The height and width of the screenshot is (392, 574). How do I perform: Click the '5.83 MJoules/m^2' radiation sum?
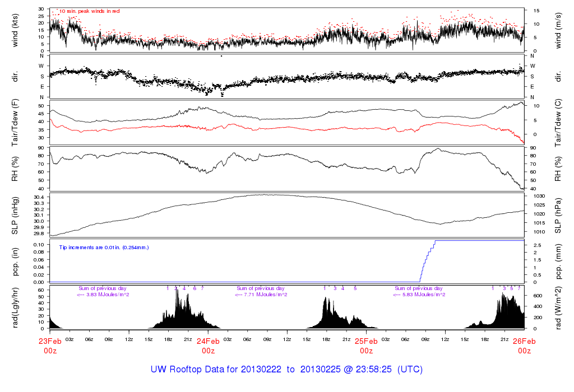coord(424,295)
